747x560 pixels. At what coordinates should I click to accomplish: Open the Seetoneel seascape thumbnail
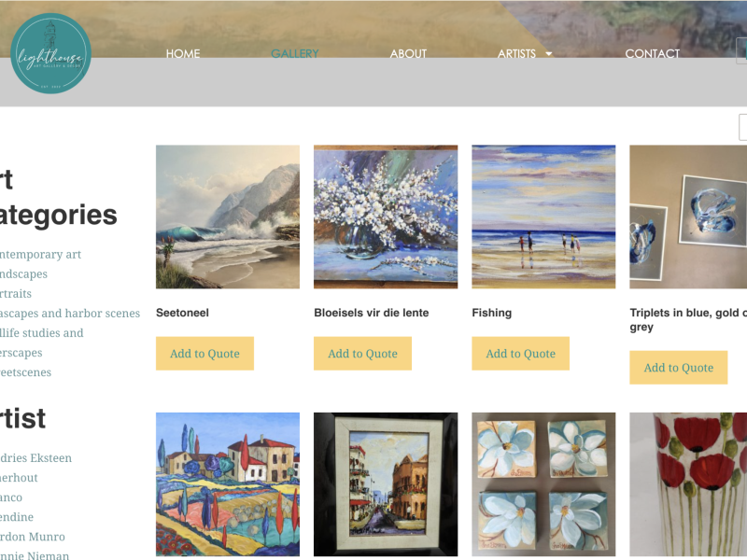[x=228, y=217]
